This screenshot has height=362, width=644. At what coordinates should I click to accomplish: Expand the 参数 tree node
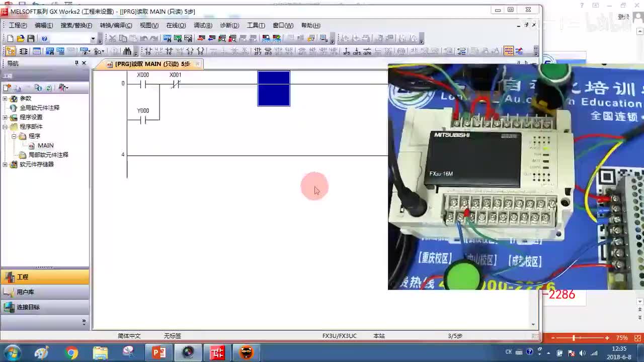tap(5, 99)
